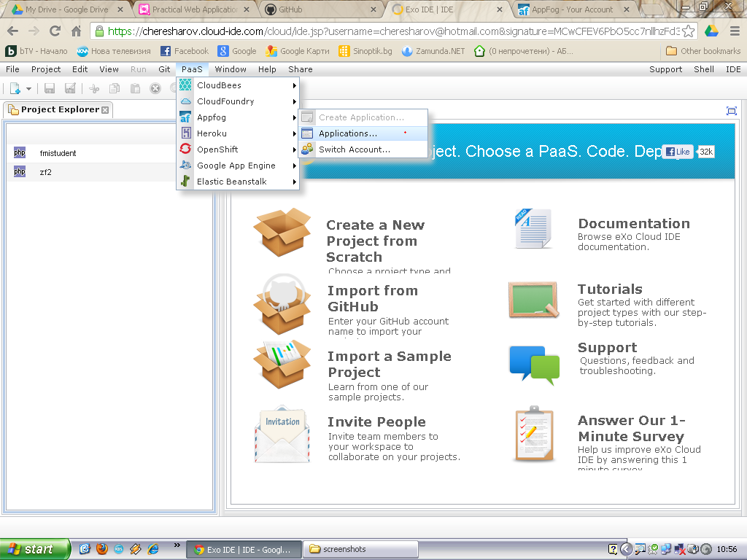
Task: Click Import a Sample Project
Action: pyautogui.click(x=390, y=365)
